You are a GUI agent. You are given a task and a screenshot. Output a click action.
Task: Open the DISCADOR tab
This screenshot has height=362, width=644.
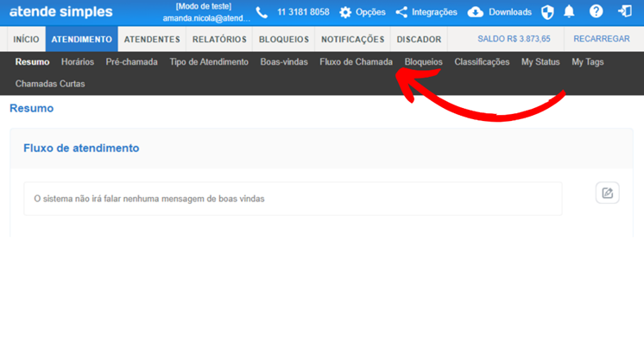point(419,39)
